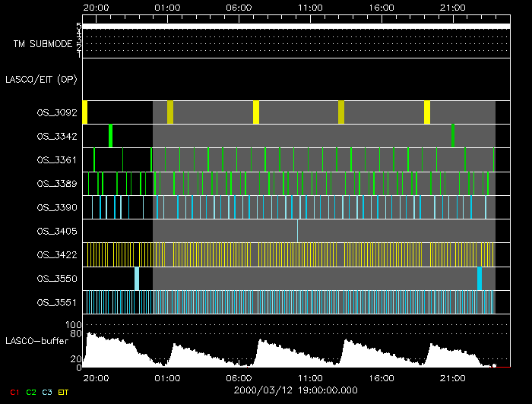This screenshot has height=404, width=532.
Task: Click the leftmost cyan block in OS_3550 row
Action: coord(137,279)
